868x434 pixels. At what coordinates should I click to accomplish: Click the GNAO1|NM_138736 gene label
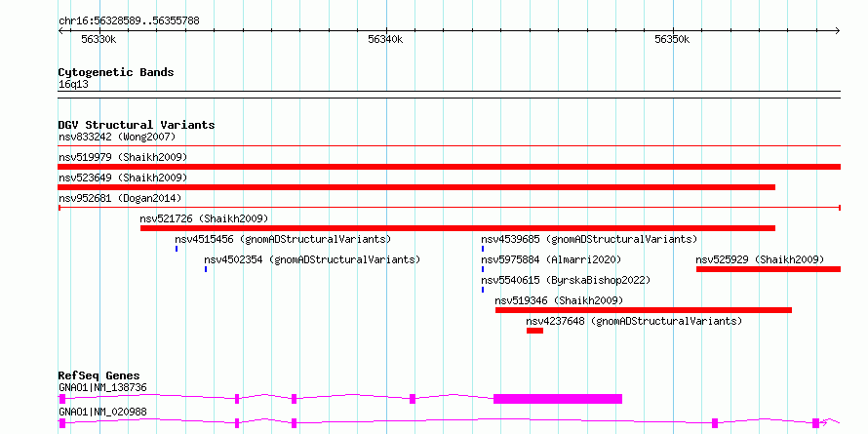click(103, 387)
